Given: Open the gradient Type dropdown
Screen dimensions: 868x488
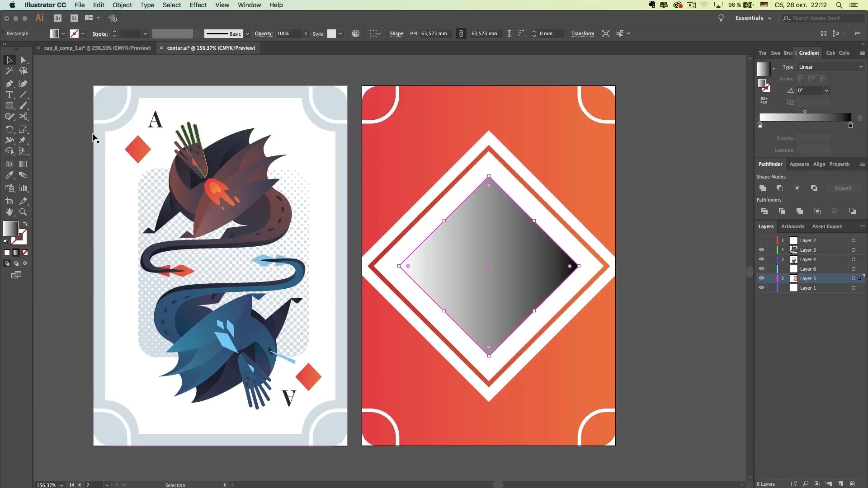Looking at the screenshot, I should 830,67.
